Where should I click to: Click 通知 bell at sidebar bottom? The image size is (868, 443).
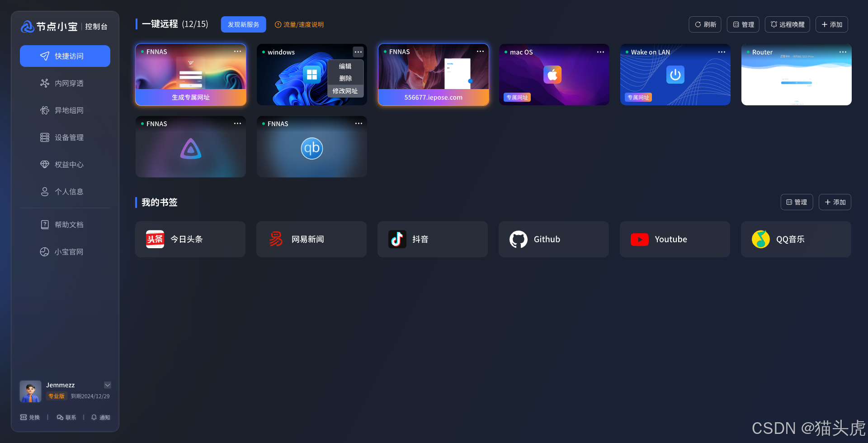(101, 417)
